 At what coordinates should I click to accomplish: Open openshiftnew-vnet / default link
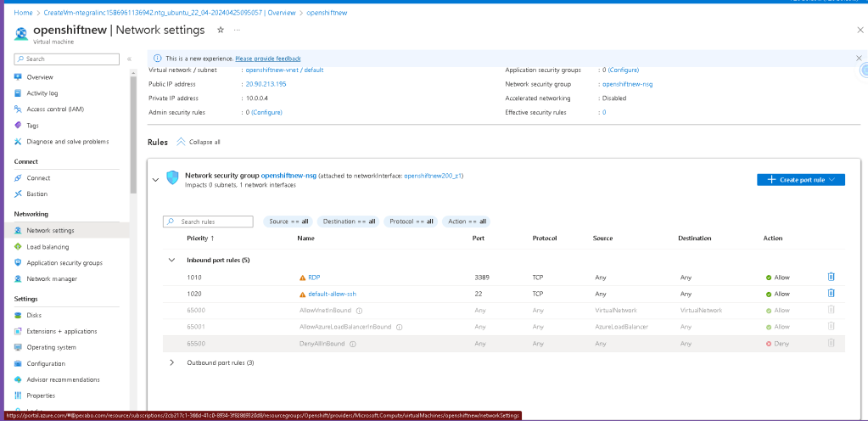284,70
